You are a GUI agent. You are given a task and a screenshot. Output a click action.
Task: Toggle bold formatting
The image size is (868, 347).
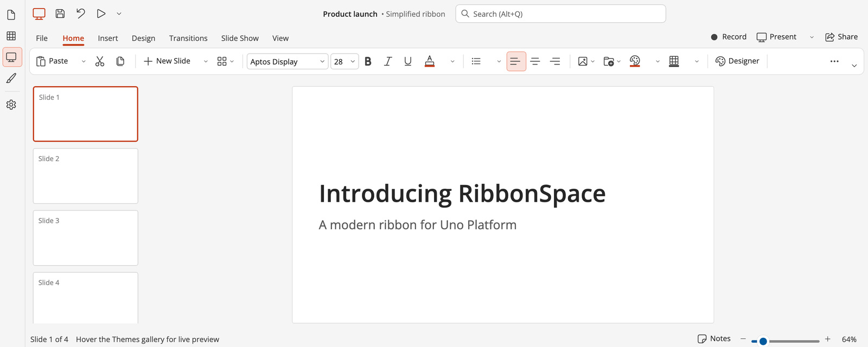coord(368,61)
